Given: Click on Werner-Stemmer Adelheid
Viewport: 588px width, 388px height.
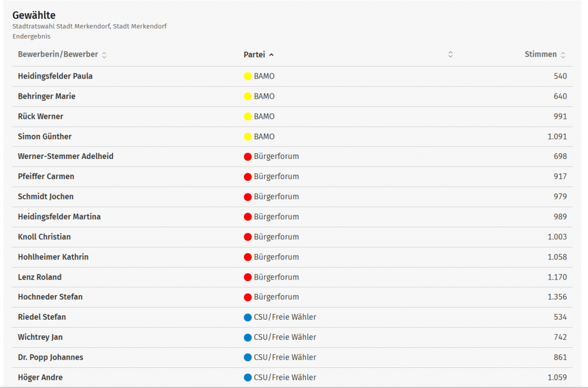Looking at the screenshot, I should (x=65, y=157).
